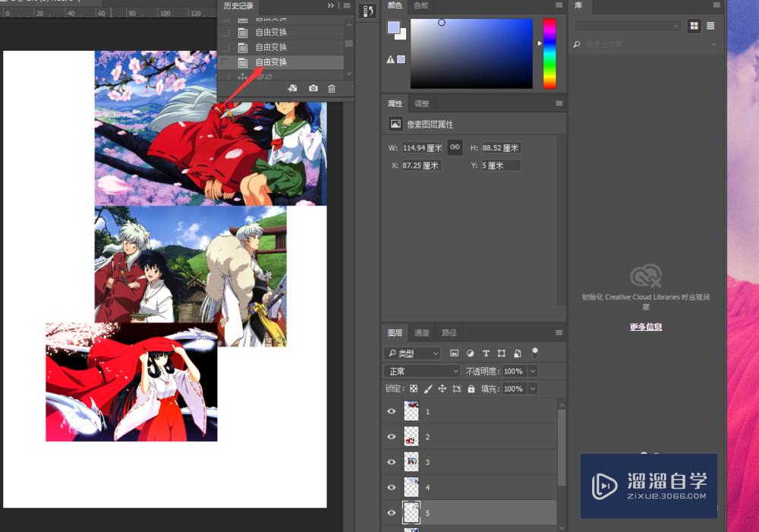
Task: Prevent auto-nesting in artboards lock icon
Action: click(456, 389)
